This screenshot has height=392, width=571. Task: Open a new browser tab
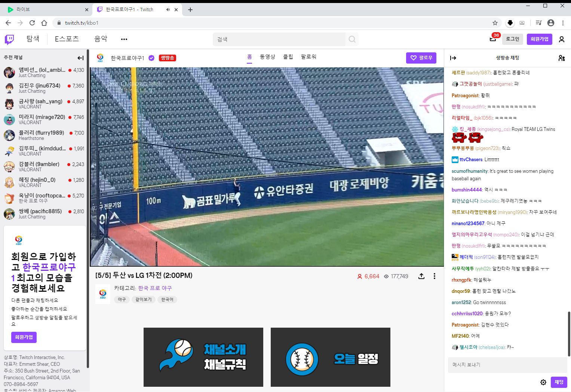(190, 10)
